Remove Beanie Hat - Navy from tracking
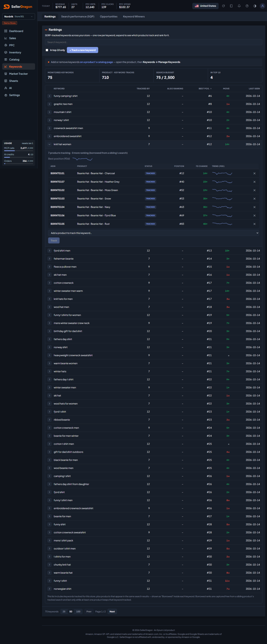 (254, 207)
